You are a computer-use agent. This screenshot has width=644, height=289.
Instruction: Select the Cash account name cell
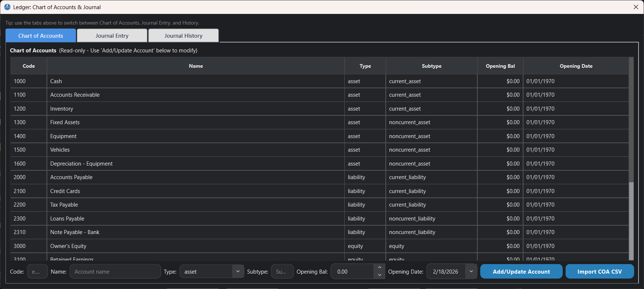196,81
